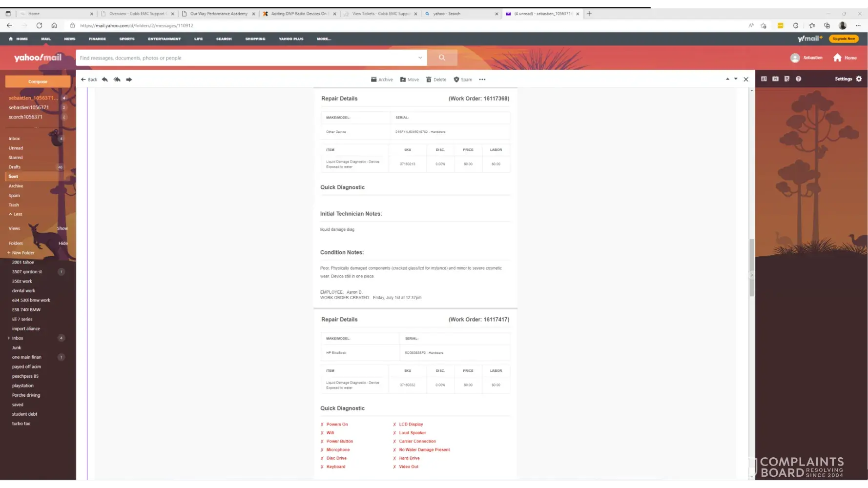868x488 pixels.
Task: Click the orange search magnifier button
Action: tap(442, 58)
